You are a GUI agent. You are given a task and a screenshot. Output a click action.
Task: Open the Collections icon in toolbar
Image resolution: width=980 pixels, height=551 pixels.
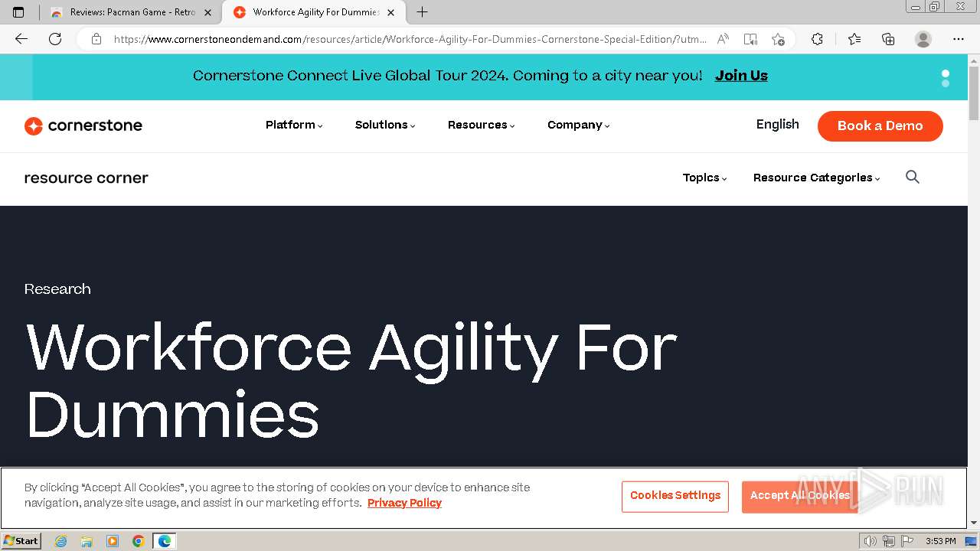[x=888, y=39]
